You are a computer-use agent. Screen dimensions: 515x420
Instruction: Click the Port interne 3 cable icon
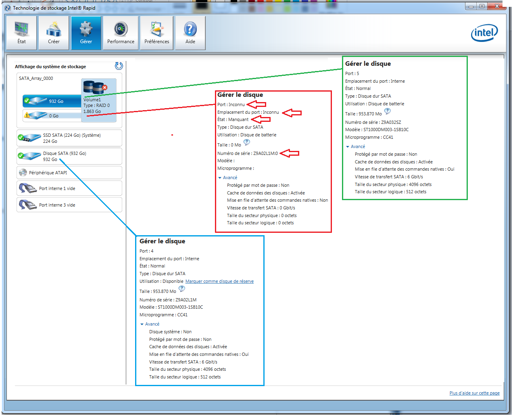[x=28, y=205]
